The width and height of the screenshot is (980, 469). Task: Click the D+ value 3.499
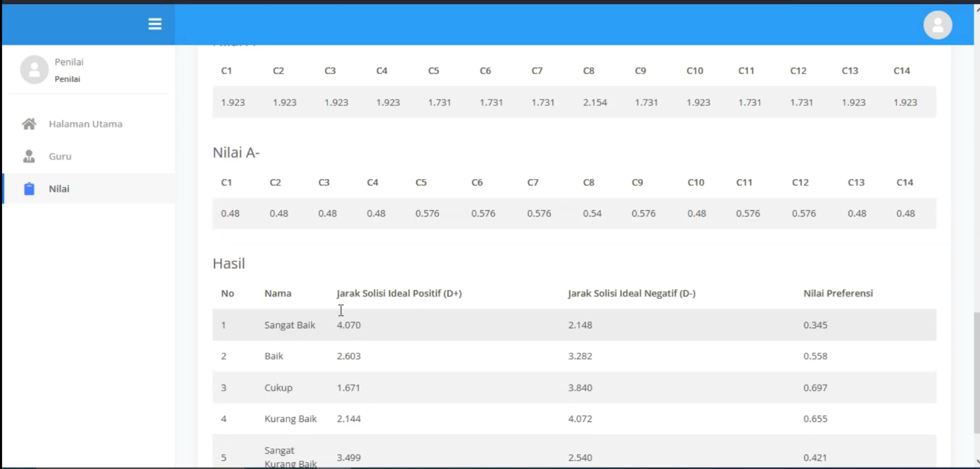pos(349,457)
